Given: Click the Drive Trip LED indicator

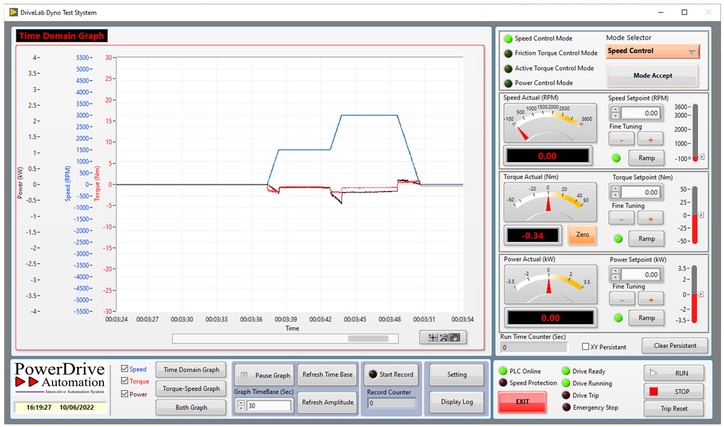Looking at the screenshot, I should (566, 396).
